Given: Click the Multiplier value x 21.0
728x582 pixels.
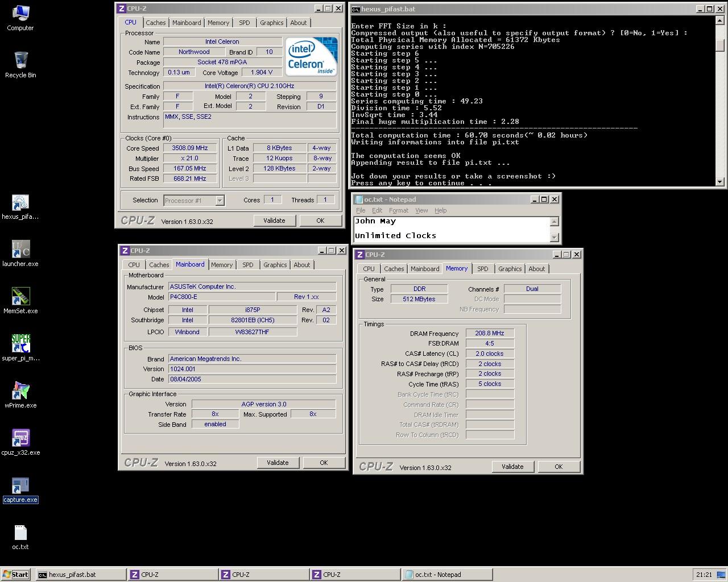Looking at the screenshot, I should (190, 158).
